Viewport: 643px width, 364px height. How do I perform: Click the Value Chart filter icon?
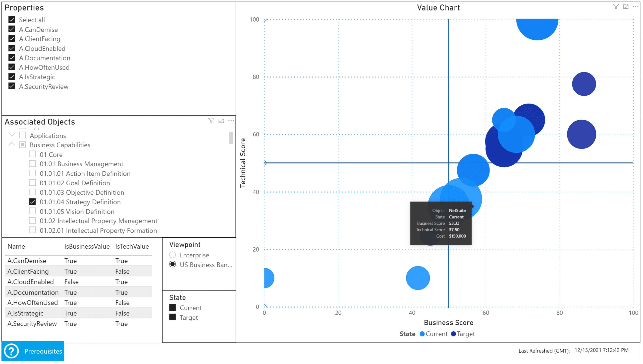point(615,7)
